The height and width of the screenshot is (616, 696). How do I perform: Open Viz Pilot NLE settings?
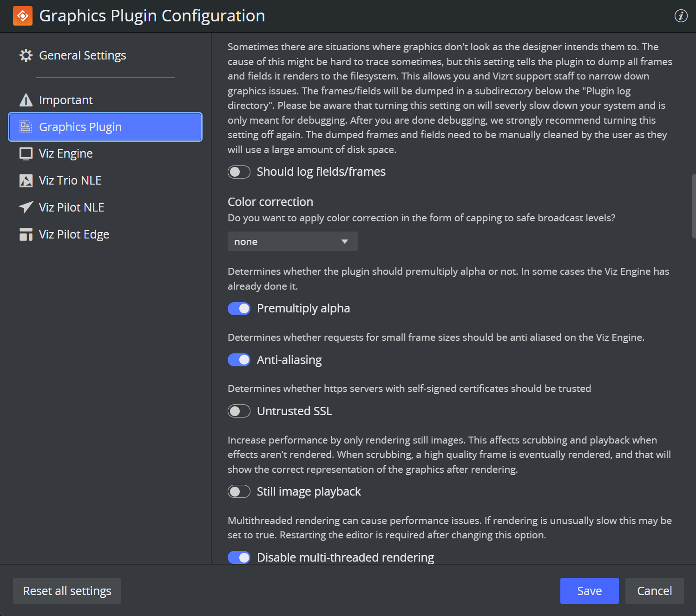(105, 207)
